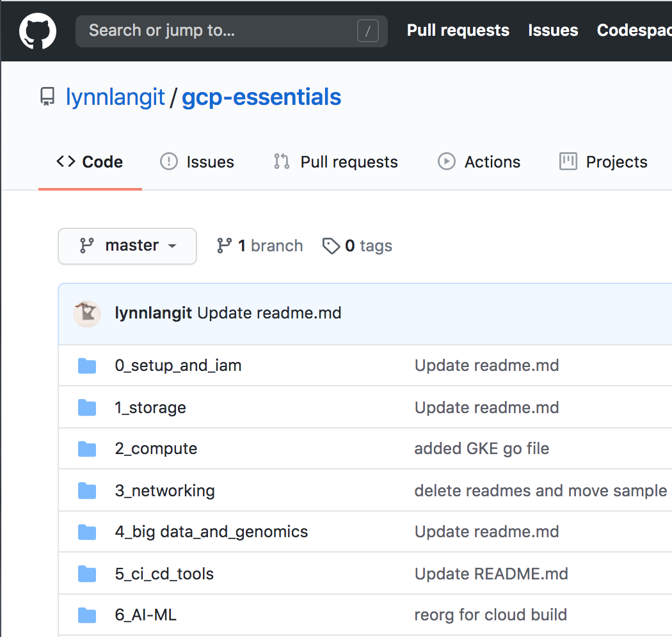
Task: Open 'delete readmes and move sample' commit
Action: (x=541, y=491)
